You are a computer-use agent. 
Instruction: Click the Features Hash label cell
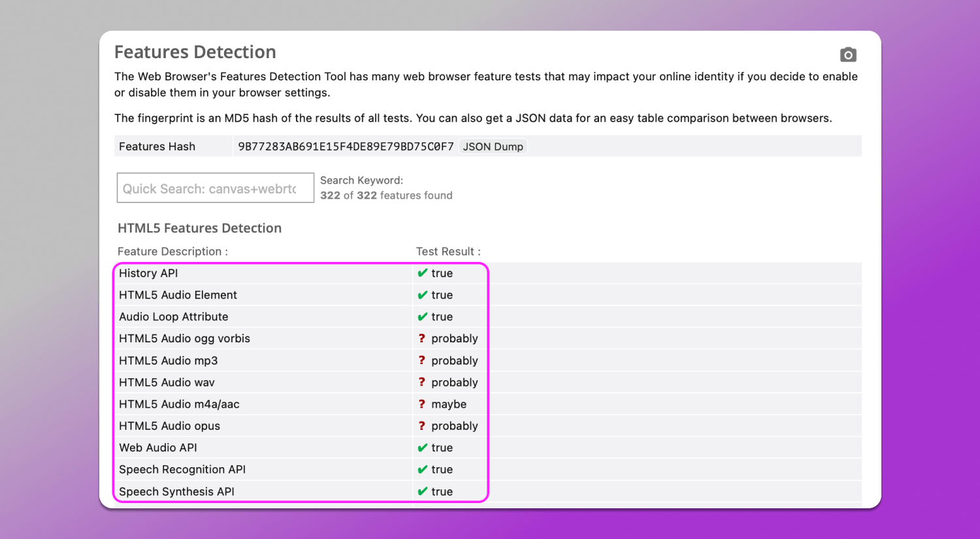pos(157,146)
